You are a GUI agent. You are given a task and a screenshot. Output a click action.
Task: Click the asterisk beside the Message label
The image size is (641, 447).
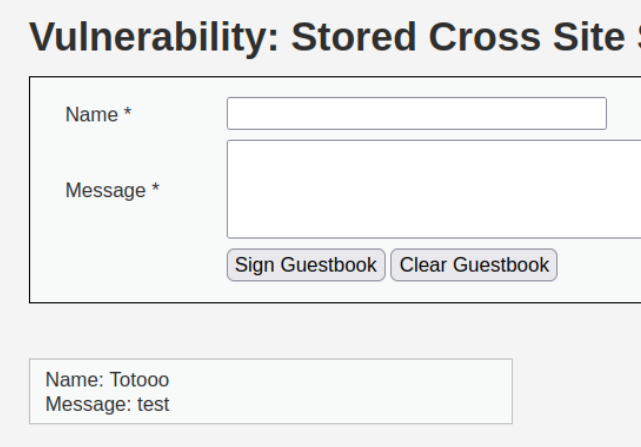[x=155, y=189]
